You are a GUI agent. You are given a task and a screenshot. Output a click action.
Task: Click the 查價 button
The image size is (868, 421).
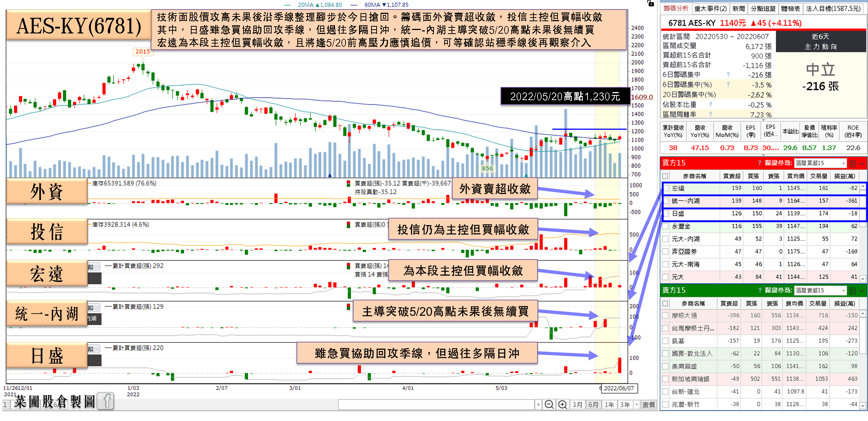point(649,405)
